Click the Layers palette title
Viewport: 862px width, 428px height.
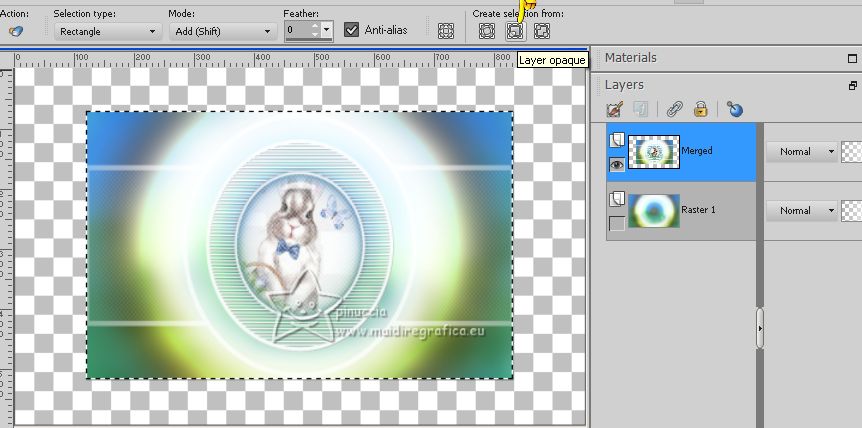point(624,85)
